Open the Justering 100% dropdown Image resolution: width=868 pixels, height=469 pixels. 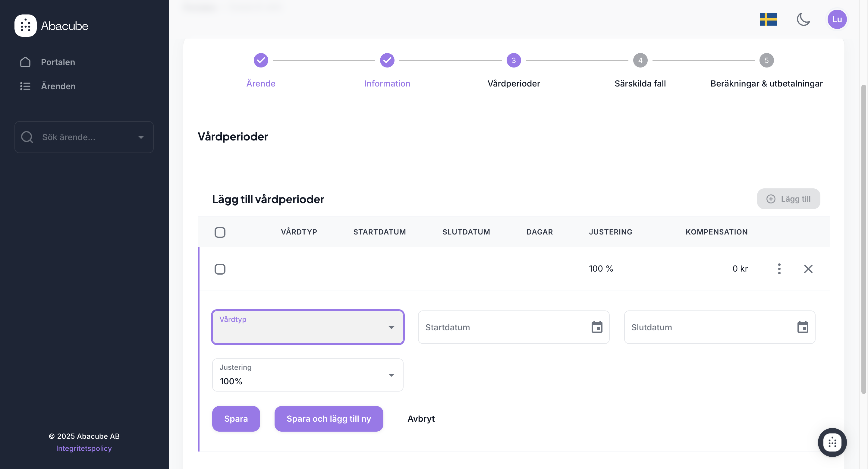[x=308, y=375]
